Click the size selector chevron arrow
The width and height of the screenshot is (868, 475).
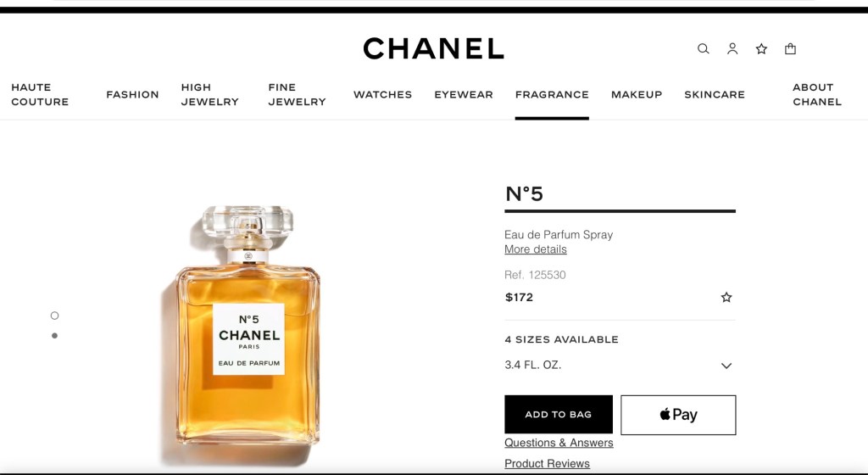(x=726, y=366)
